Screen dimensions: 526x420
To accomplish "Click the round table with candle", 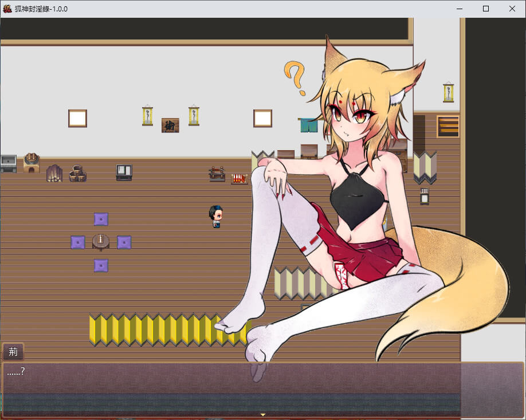I will tap(101, 241).
